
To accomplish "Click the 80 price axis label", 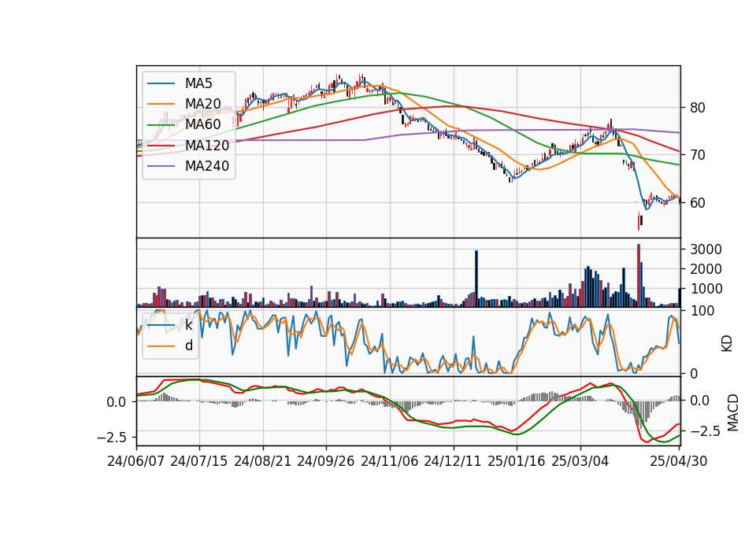I will 698,108.
